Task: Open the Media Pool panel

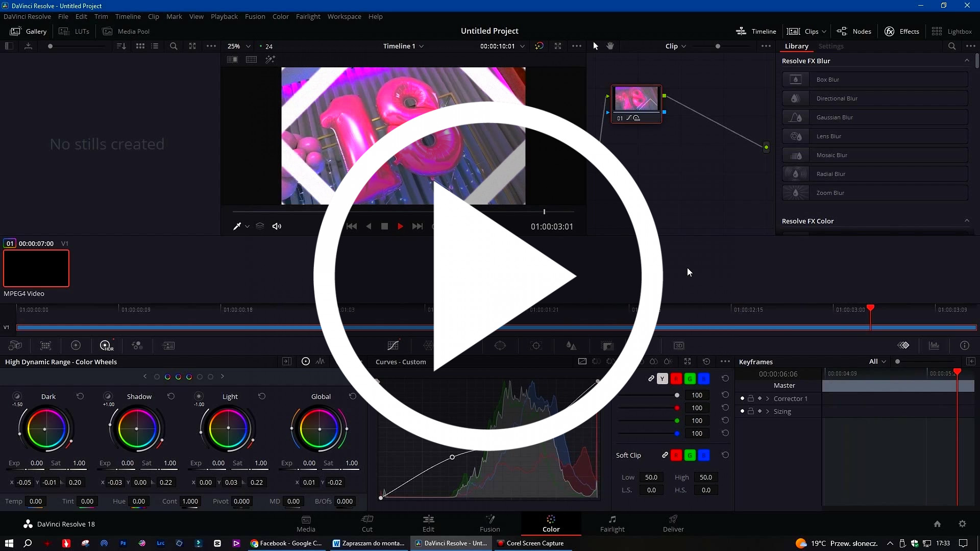Action: [126, 31]
